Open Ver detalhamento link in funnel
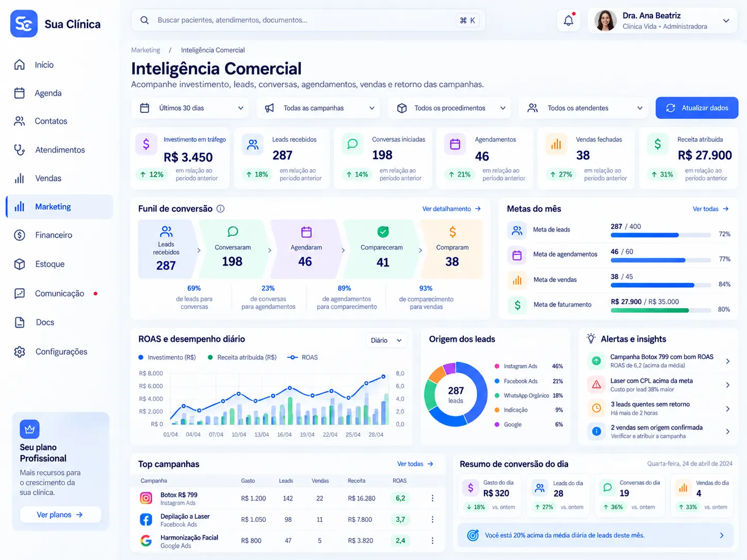Screen dimensions: 747x560 (x=451, y=209)
